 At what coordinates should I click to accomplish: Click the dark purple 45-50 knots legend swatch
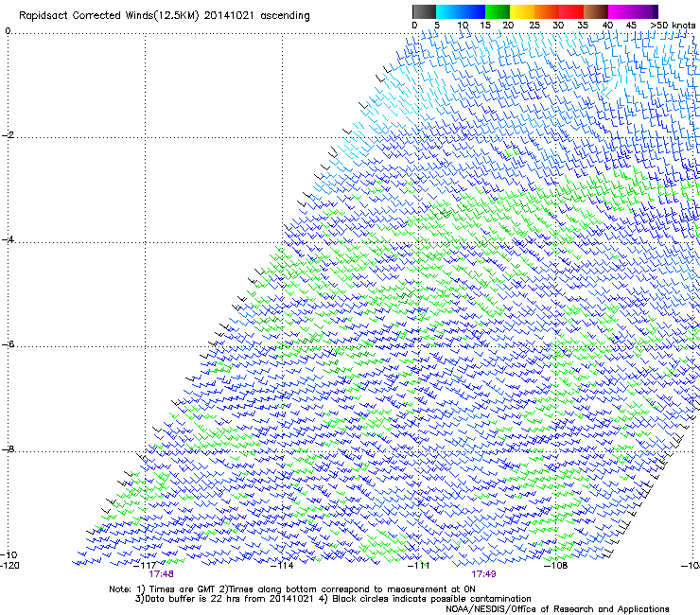tap(645, 11)
